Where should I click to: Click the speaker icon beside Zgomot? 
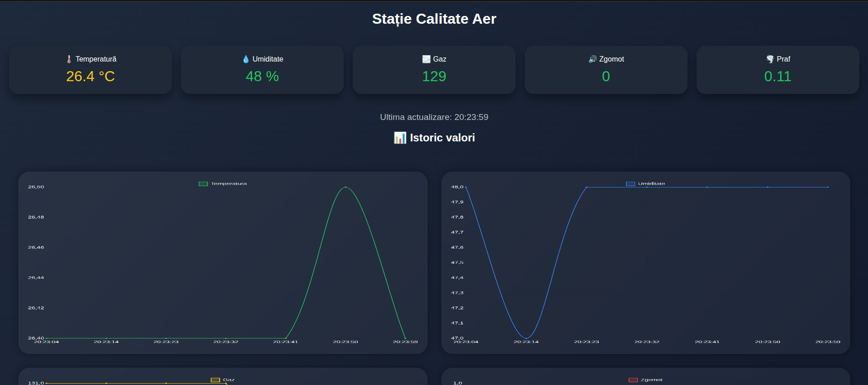click(593, 59)
